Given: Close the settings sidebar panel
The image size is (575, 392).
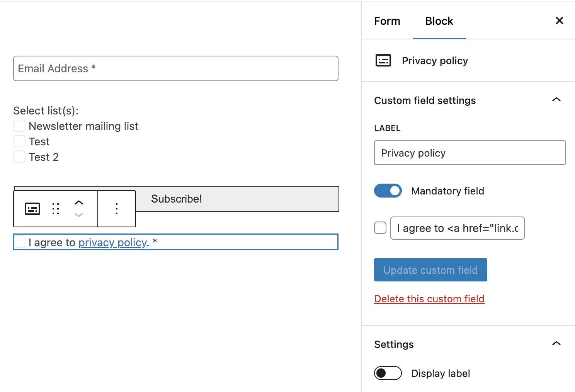Looking at the screenshot, I should pos(559,21).
